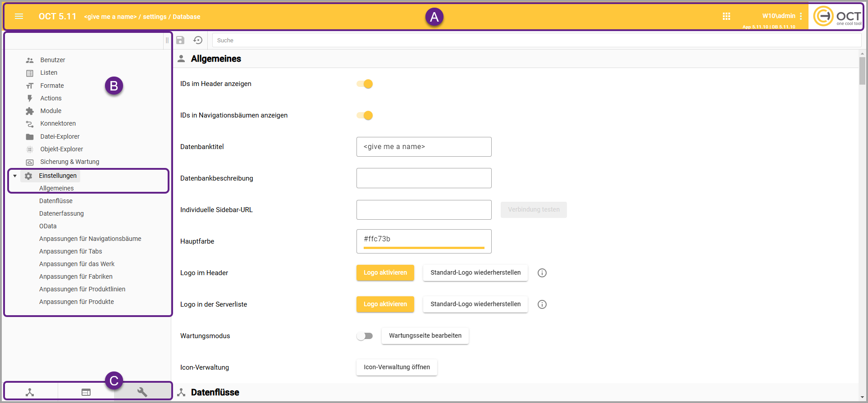The height and width of the screenshot is (403, 868).
Task: Toggle IDs im Header anzeigen switch
Action: click(x=365, y=84)
